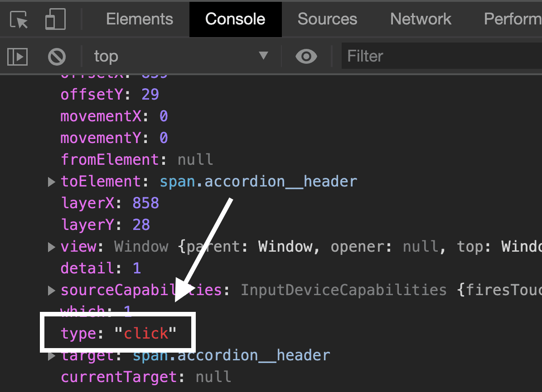The image size is (542, 392).
Task: Toggle responsive device emulation mode
Action: [x=54, y=19]
